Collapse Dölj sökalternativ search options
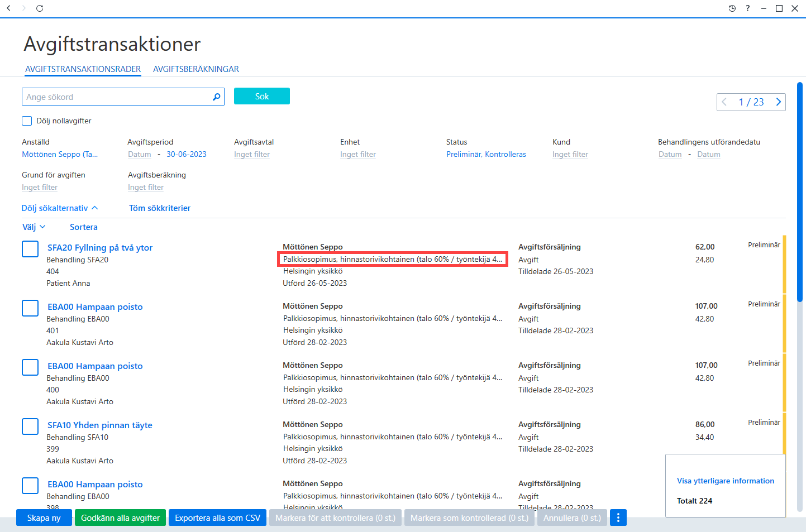The width and height of the screenshot is (806, 532). click(x=60, y=208)
